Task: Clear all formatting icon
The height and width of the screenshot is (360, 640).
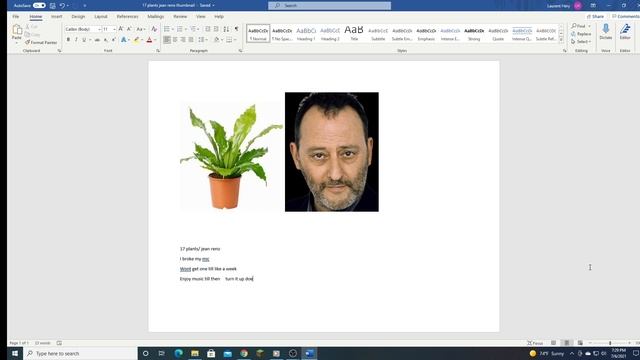Action: click(154, 29)
